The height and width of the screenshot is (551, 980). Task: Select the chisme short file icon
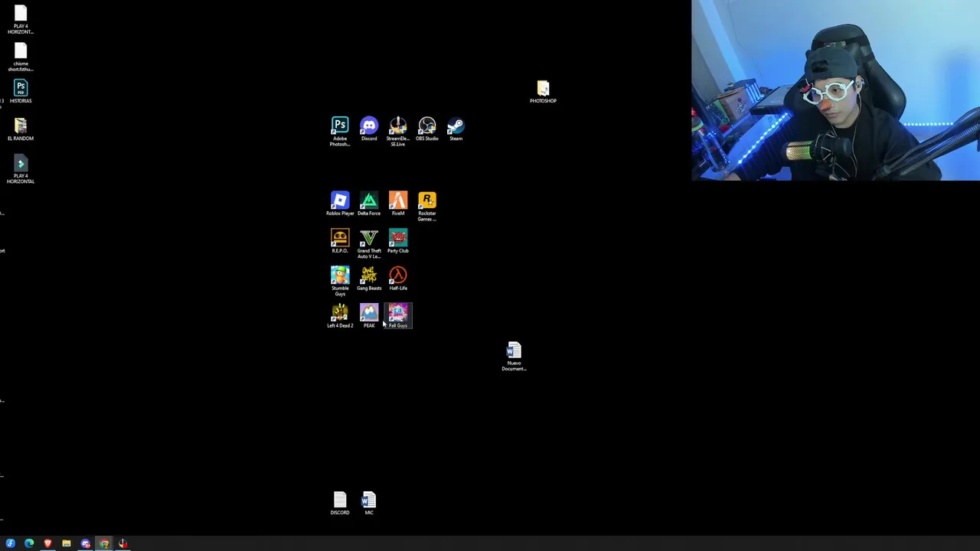(x=21, y=57)
